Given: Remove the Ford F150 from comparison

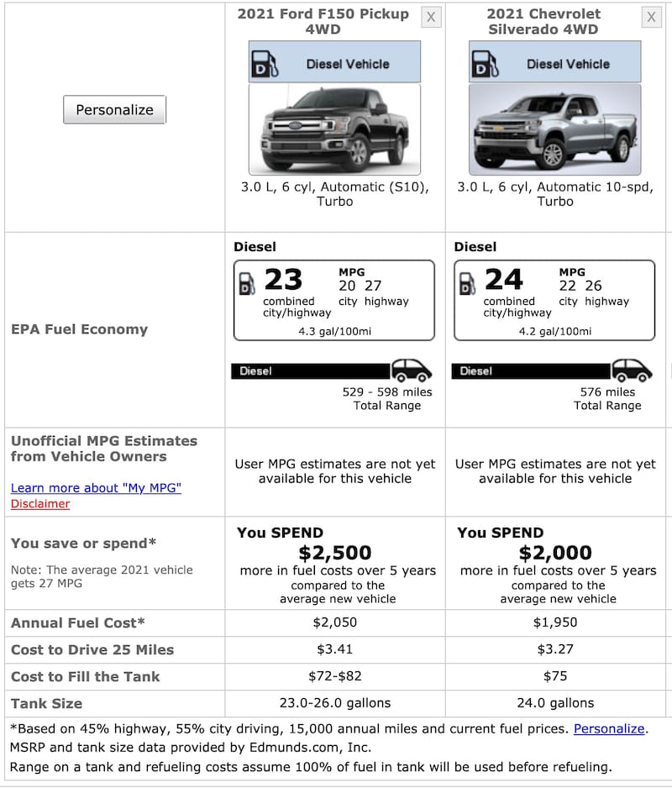Looking at the screenshot, I should pyautogui.click(x=431, y=17).
